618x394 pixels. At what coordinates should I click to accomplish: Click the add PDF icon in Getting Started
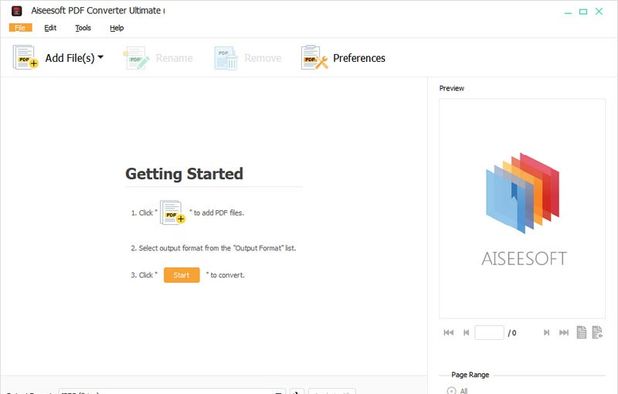click(x=173, y=213)
